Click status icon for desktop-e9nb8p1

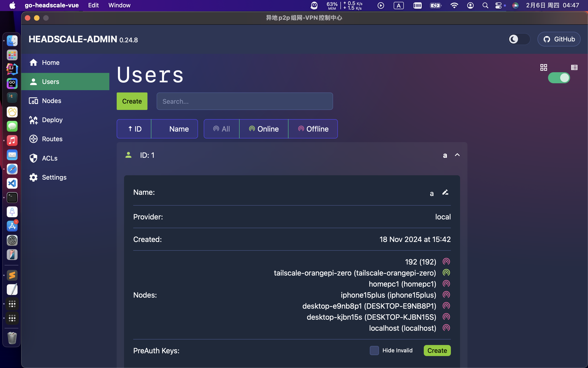coord(446,306)
